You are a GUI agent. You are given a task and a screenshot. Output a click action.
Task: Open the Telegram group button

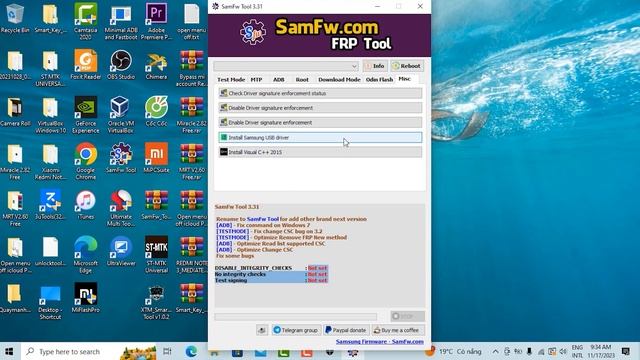click(296, 330)
